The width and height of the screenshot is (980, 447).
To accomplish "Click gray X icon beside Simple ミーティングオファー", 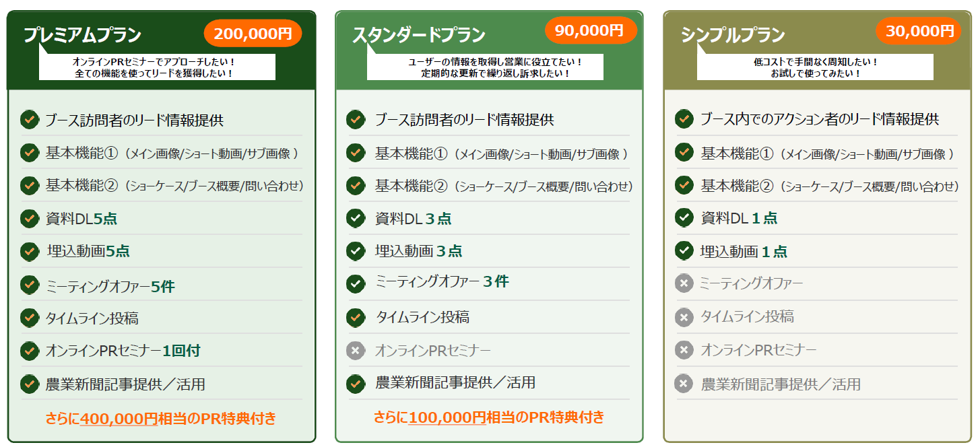I will (684, 283).
